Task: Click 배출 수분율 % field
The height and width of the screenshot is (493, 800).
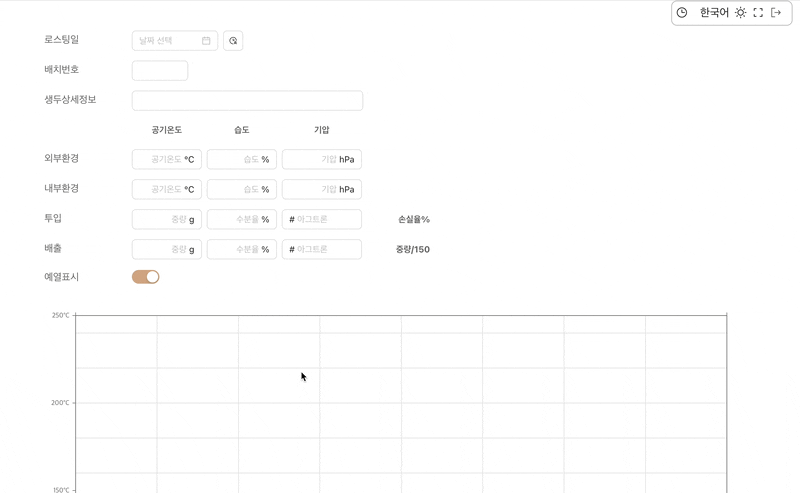Action: 242,250
